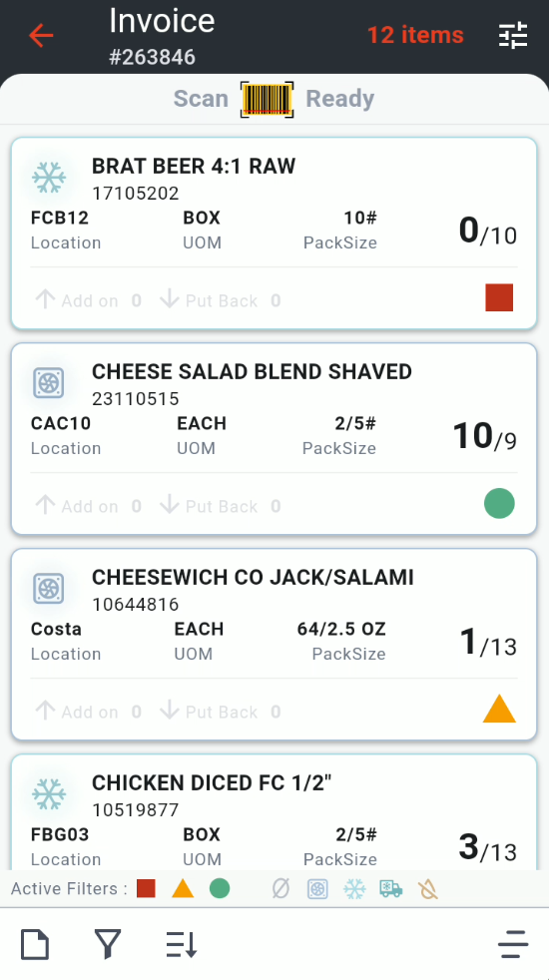Tap the barcode scan icon

pos(267,99)
